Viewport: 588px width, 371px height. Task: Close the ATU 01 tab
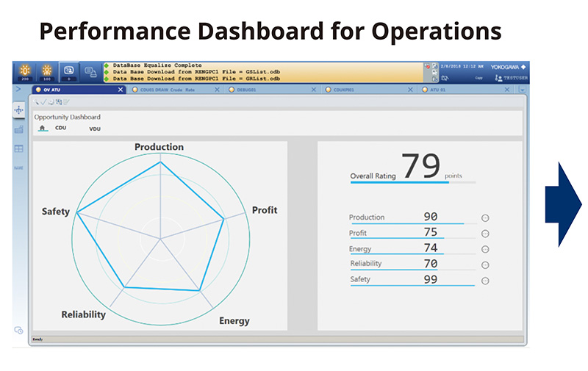[507, 90]
